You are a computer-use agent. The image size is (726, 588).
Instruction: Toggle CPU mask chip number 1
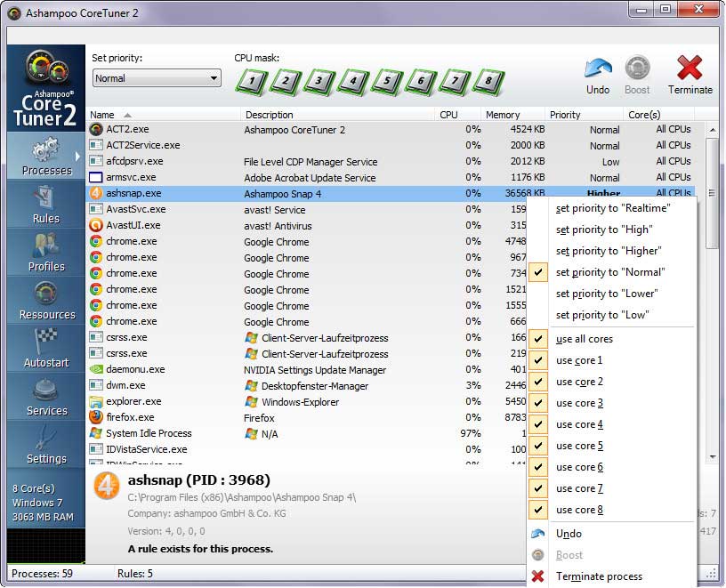pyautogui.click(x=253, y=82)
